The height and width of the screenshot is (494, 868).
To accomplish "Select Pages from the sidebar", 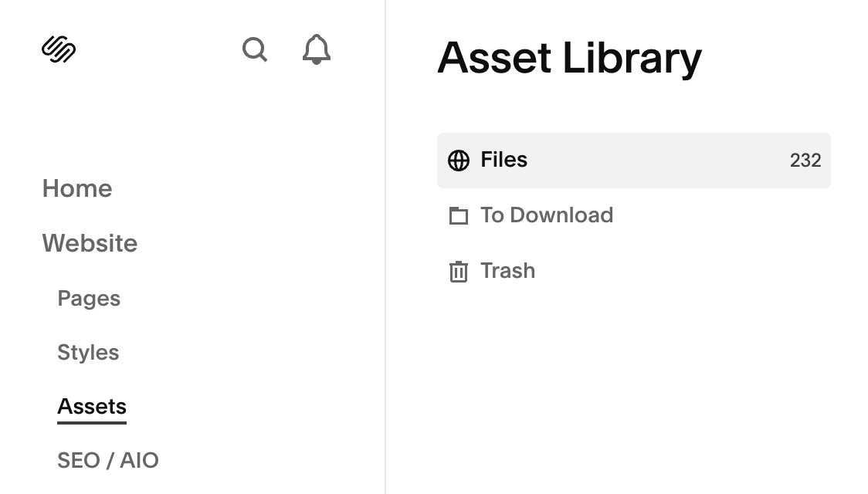I will (x=89, y=299).
